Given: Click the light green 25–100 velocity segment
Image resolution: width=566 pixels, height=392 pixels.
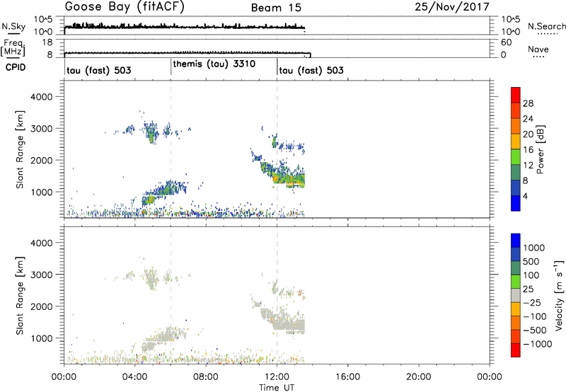Looking at the screenshot, I should tap(516, 282).
